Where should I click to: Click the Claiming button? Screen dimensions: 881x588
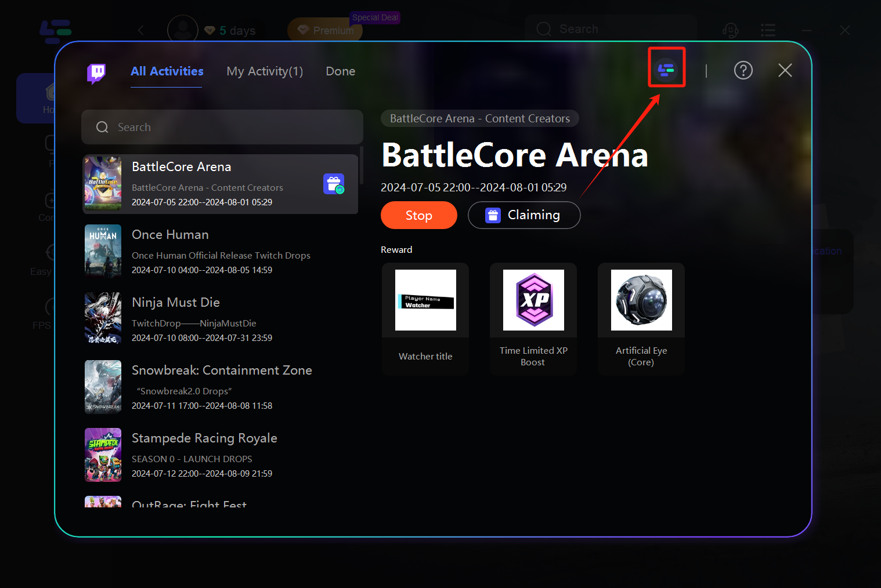(x=524, y=215)
